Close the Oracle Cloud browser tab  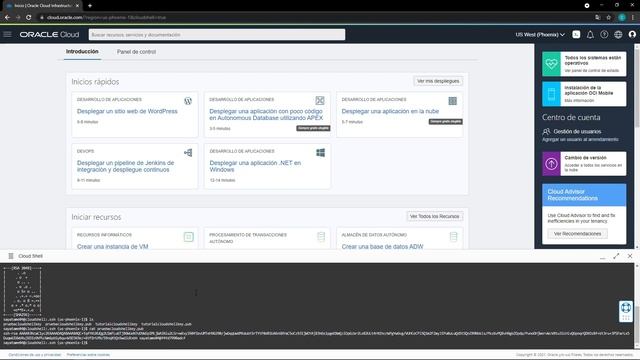coord(77,6)
